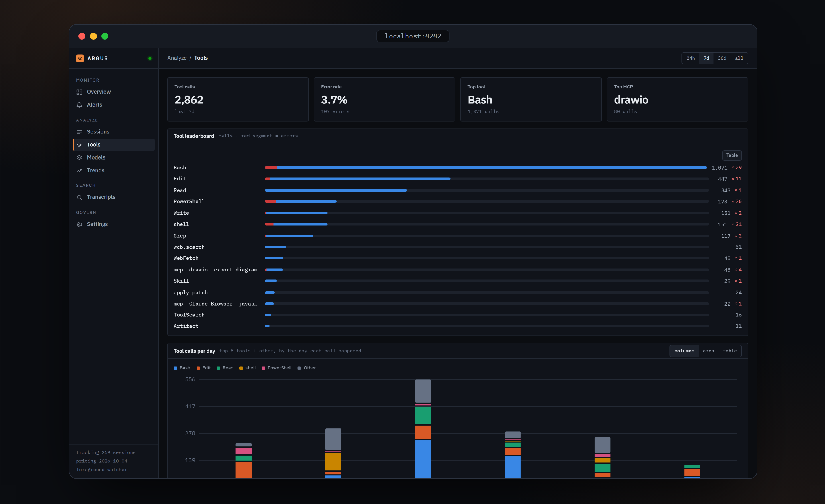Click the green status dot indicator
The height and width of the screenshot is (504, 825).
pos(150,58)
